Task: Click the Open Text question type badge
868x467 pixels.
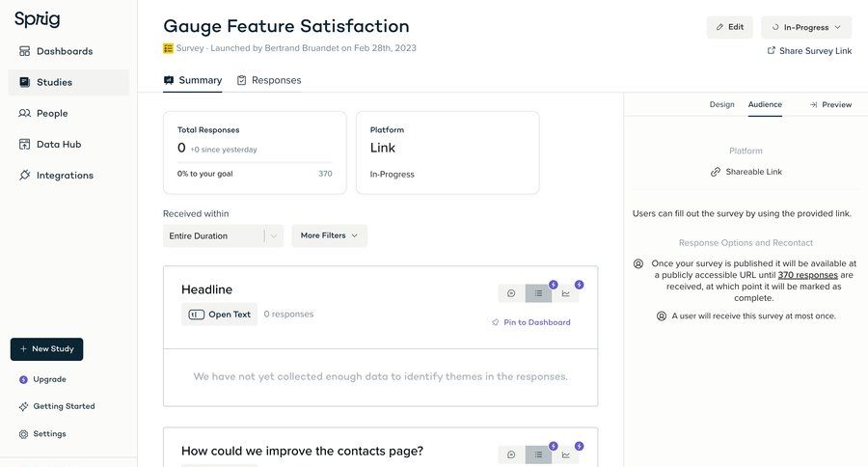Action: (x=220, y=314)
